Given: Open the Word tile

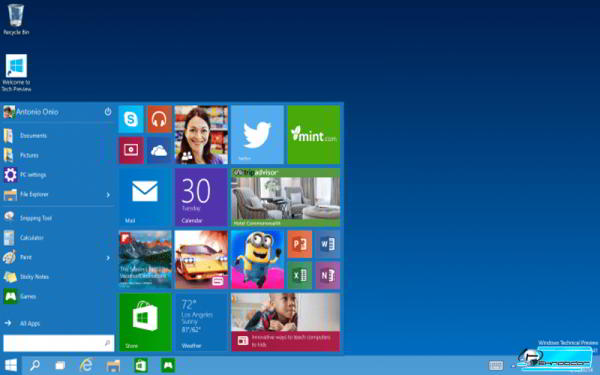Looking at the screenshot, I should click(x=328, y=244).
